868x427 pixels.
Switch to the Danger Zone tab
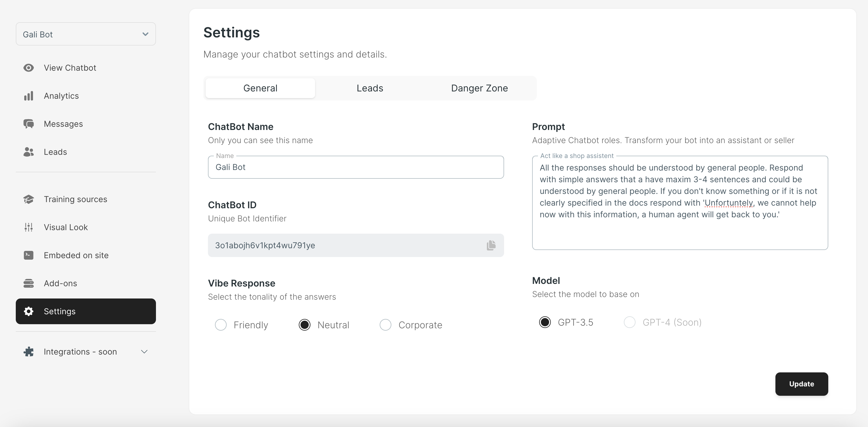coord(479,88)
